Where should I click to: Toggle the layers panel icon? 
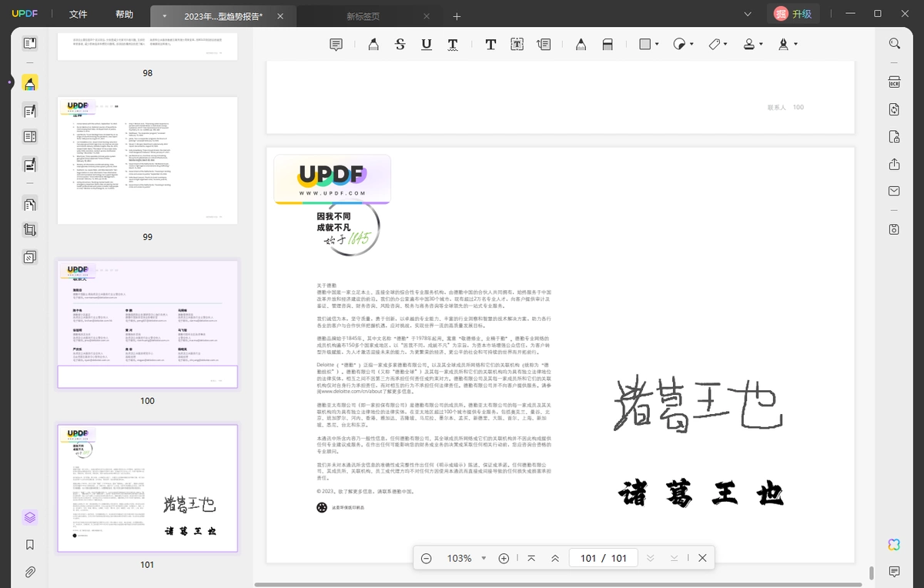[30, 517]
